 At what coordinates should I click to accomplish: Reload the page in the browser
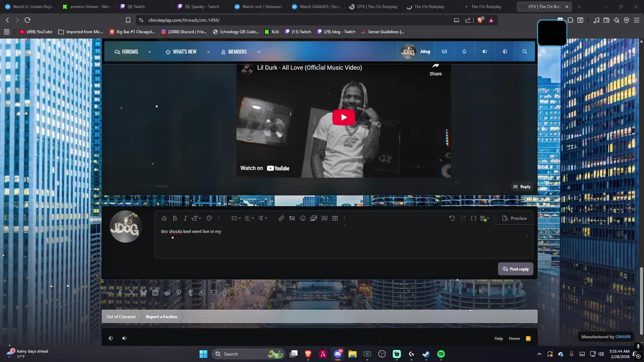[x=27, y=20]
